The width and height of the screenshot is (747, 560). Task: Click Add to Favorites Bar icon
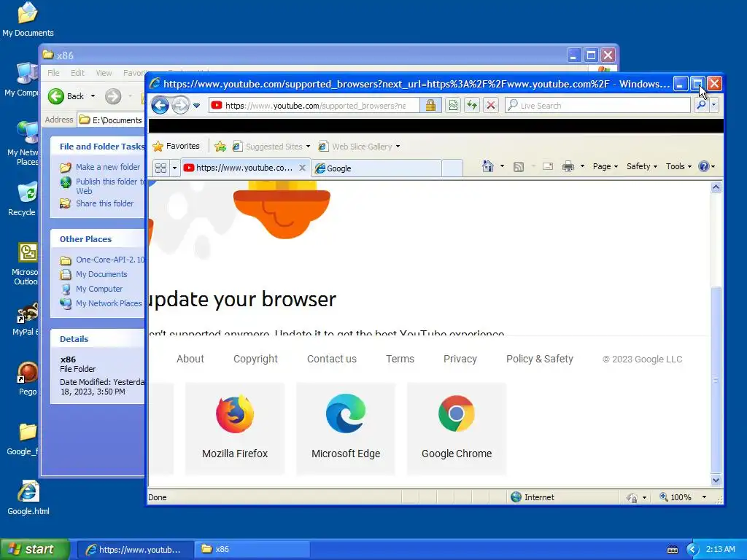[220, 146]
